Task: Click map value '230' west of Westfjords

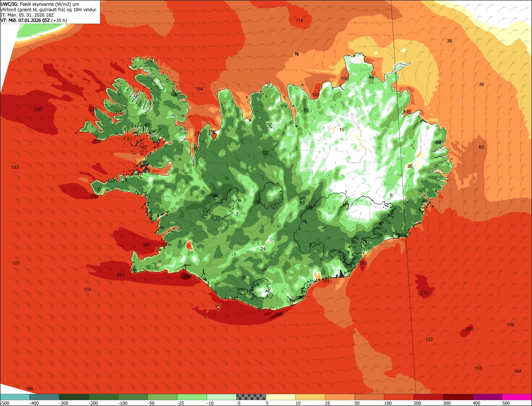Action: point(38,109)
